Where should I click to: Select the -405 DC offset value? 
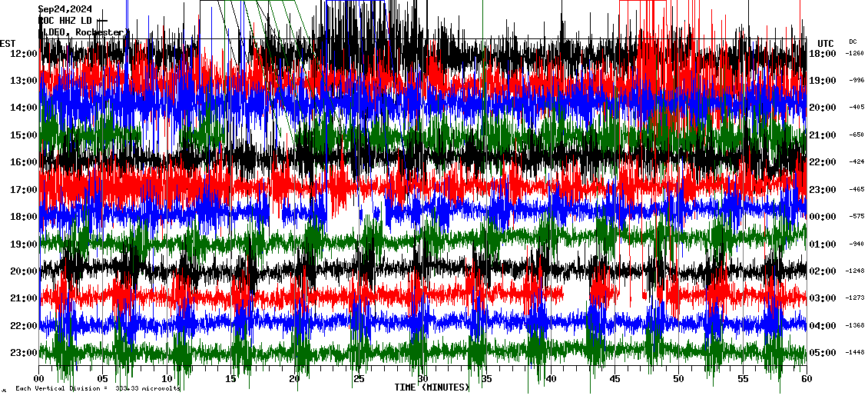tap(856, 108)
